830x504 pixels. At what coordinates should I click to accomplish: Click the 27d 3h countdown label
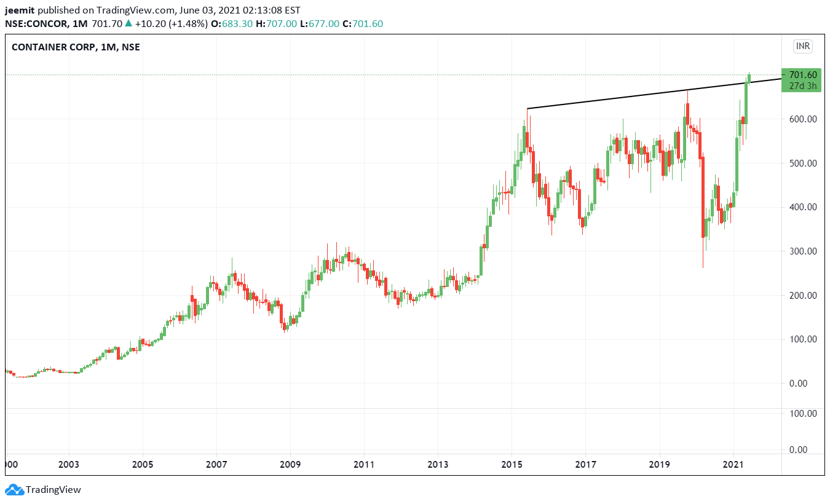(x=803, y=86)
